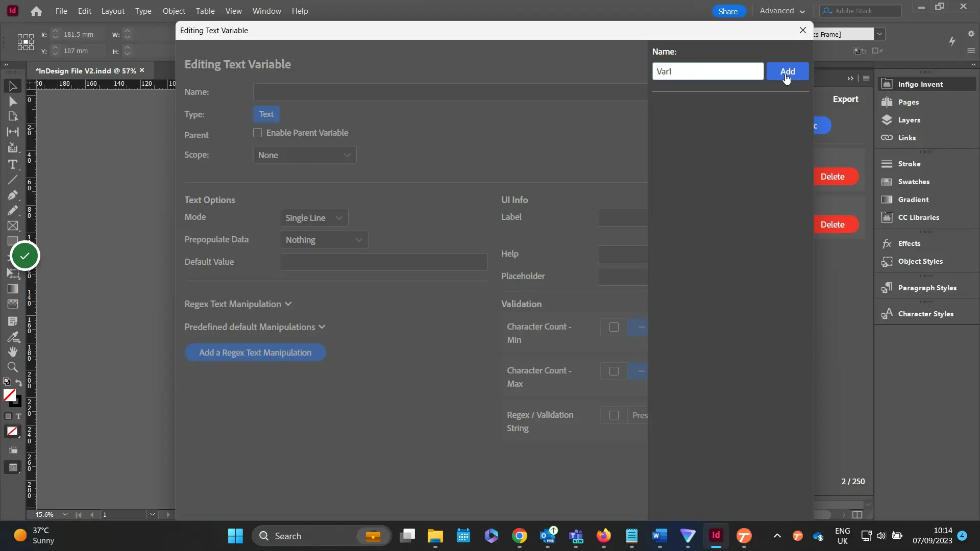Open the Effects panel
980x551 pixels.
coord(909,243)
